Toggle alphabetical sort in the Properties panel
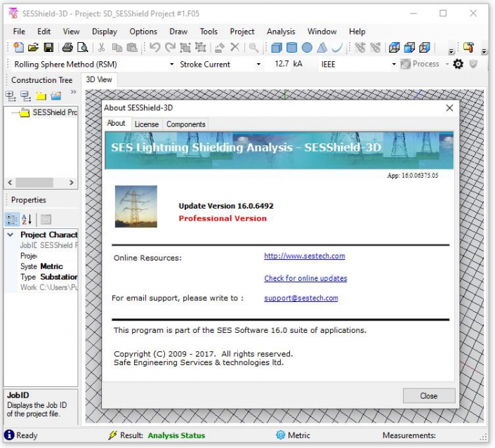This screenshot has width=495, height=448. (x=27, y=219)
